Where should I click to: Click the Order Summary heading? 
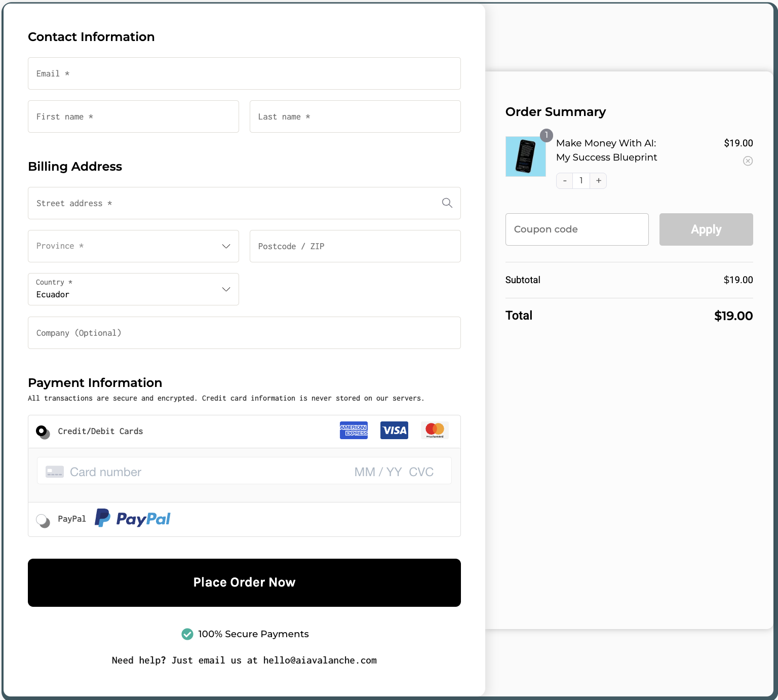[556, 112]
